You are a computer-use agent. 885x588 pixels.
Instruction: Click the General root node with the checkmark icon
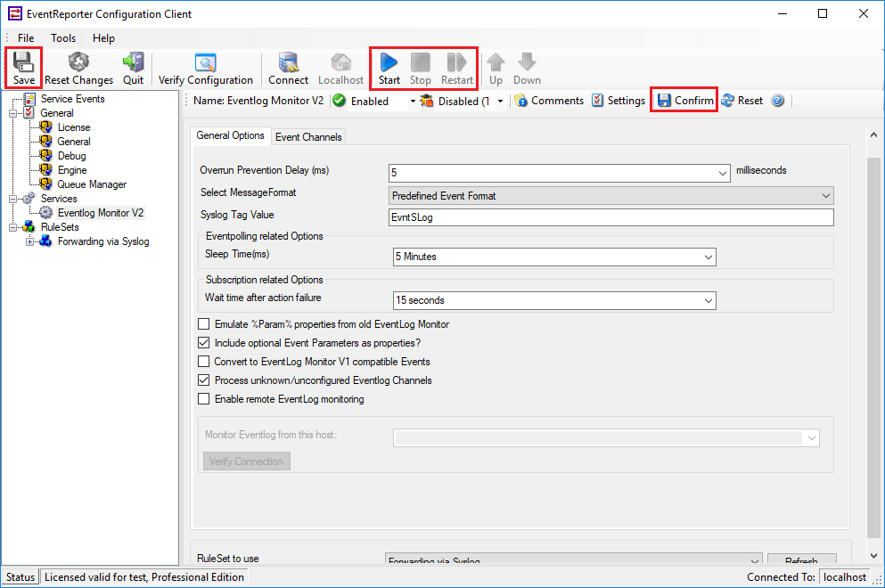coord(56,113)
